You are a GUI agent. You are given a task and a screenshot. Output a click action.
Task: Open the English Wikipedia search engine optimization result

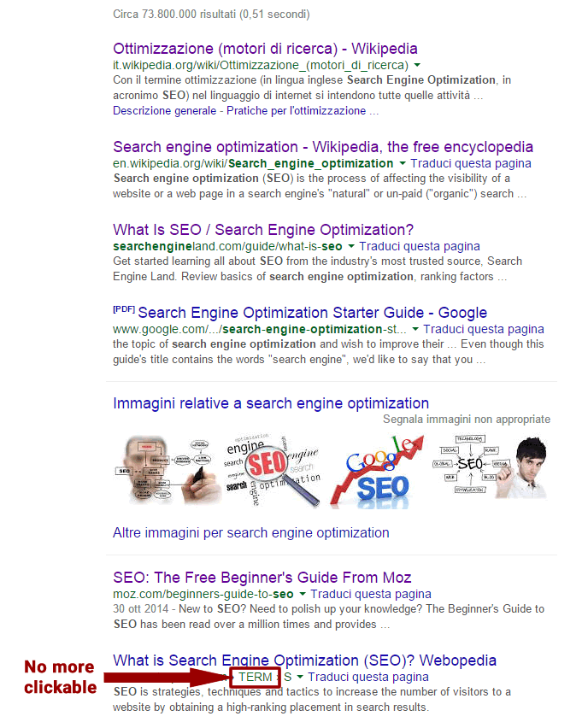pos(323,147)
